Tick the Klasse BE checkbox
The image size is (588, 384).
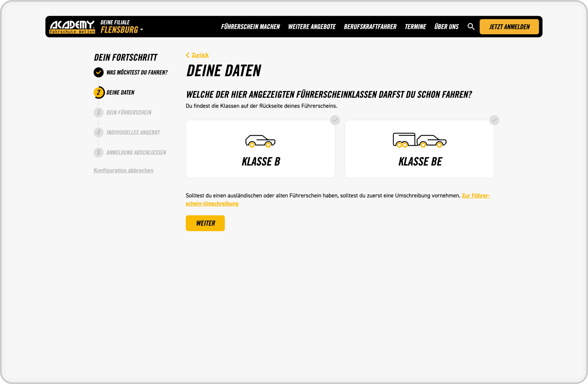[x=494, y=120]
